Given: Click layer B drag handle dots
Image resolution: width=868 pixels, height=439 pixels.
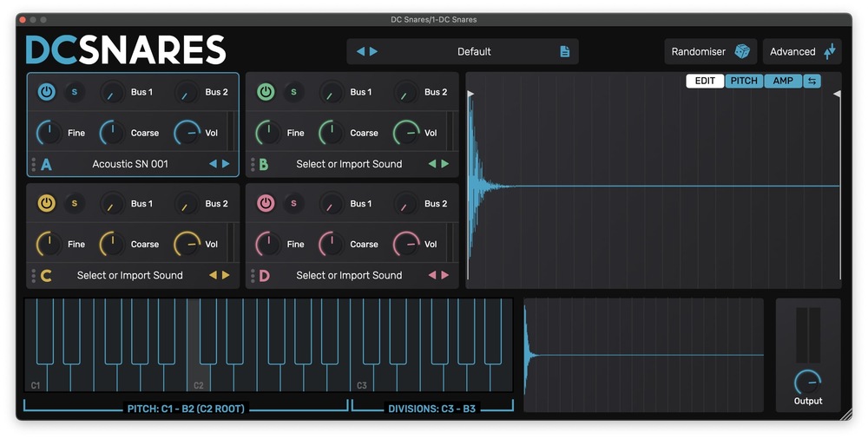Looking at the screenshot, I should pos(253,165).
